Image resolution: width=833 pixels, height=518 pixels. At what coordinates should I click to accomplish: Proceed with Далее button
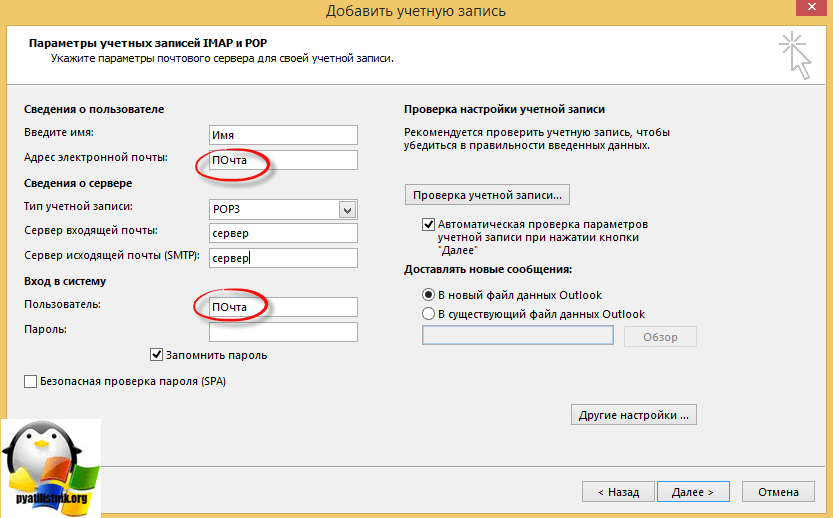coord(692,492)
